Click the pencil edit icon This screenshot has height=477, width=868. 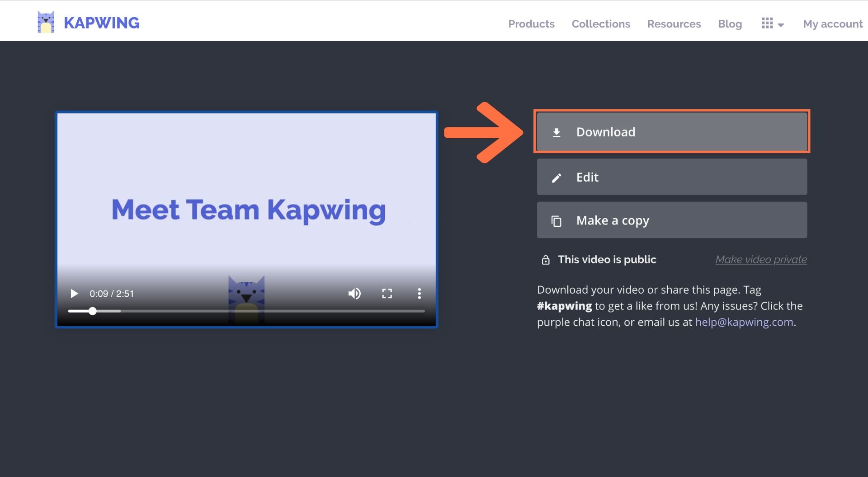point(557,178)
